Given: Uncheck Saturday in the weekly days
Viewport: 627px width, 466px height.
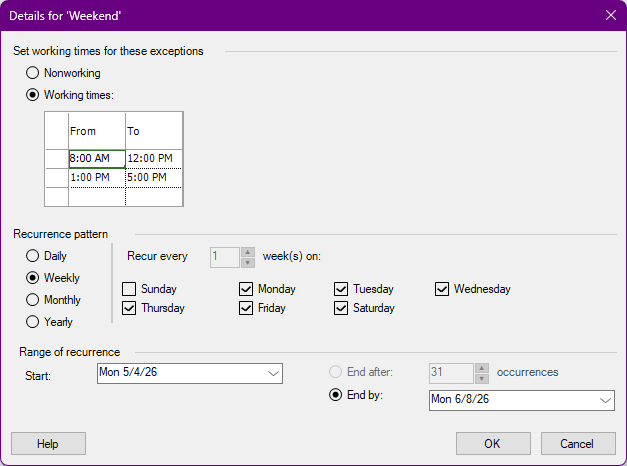Looking at the screenshot, I should 341,308.
